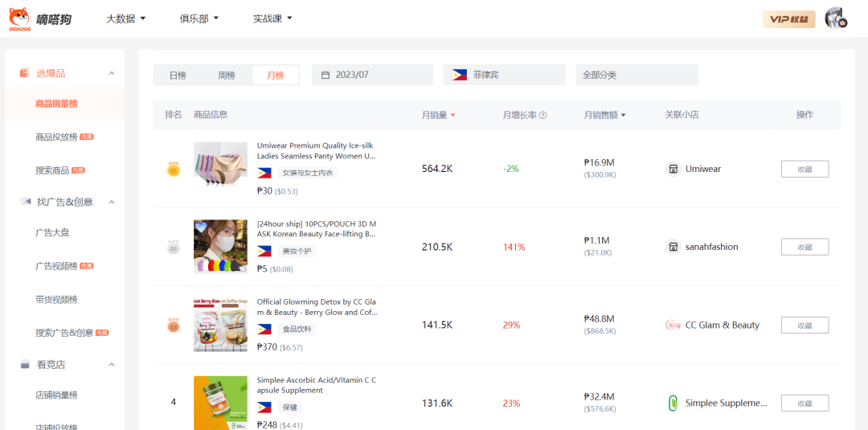Image resolution: width=868 pixels, height=430 pixels.
Task: Switch to 日榜 daily ranking
Action: coord(178,76)
